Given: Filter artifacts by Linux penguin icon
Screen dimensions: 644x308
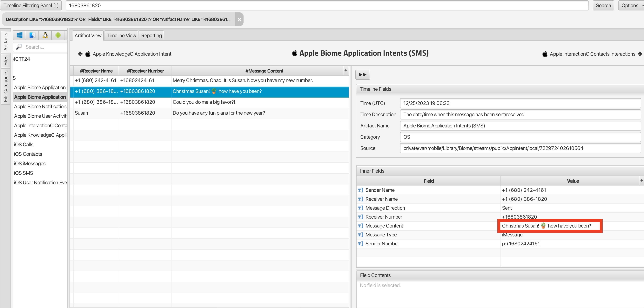Looking at the screenshot, I should point(45,35).
